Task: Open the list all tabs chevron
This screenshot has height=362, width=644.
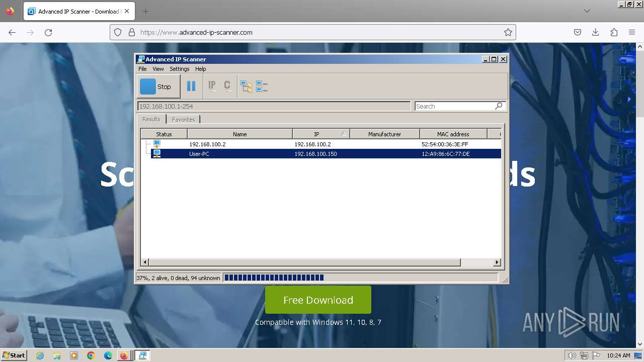Action: [587, 11]
